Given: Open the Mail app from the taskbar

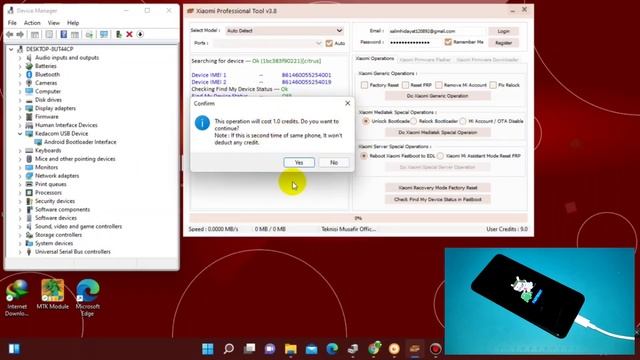Looking at the screenshot, I should 311,349.
